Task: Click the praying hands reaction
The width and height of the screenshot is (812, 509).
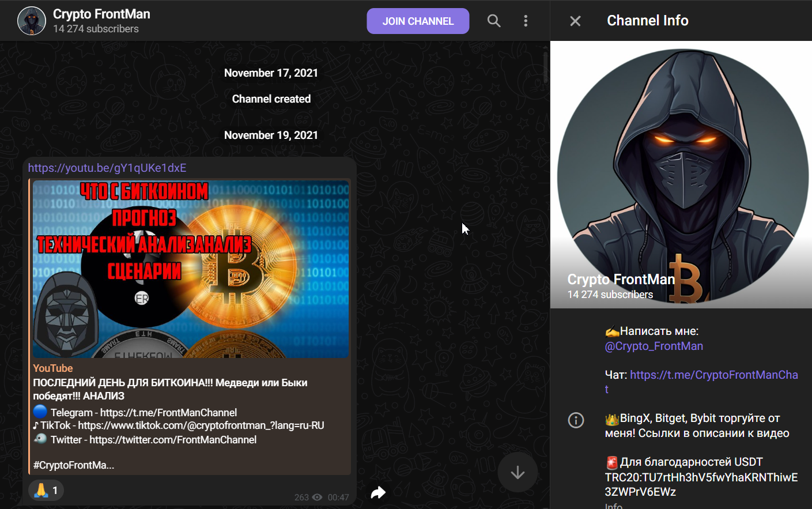Action: coord(46,491)
